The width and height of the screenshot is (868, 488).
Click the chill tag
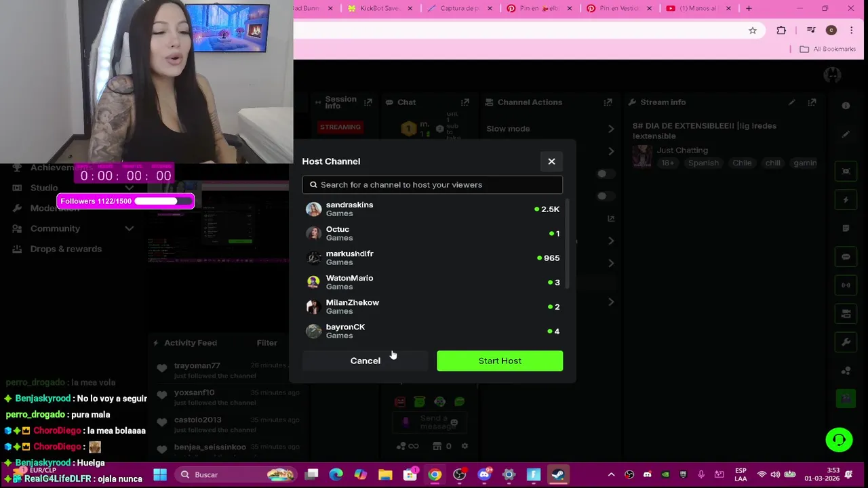pos(773,163)
